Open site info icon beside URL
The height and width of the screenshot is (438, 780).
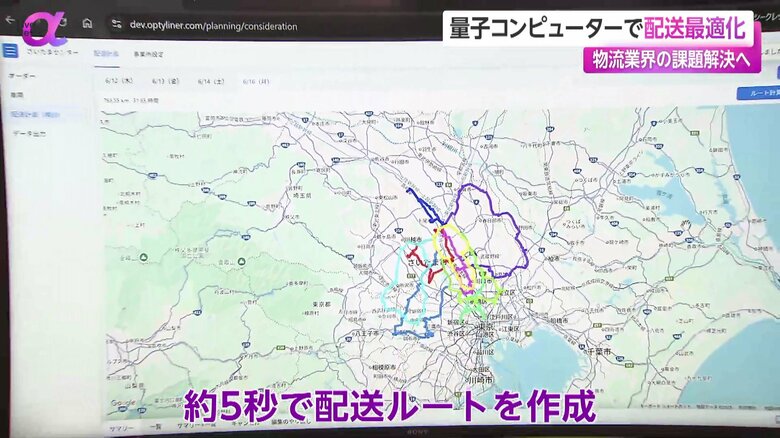coord(116,23)
